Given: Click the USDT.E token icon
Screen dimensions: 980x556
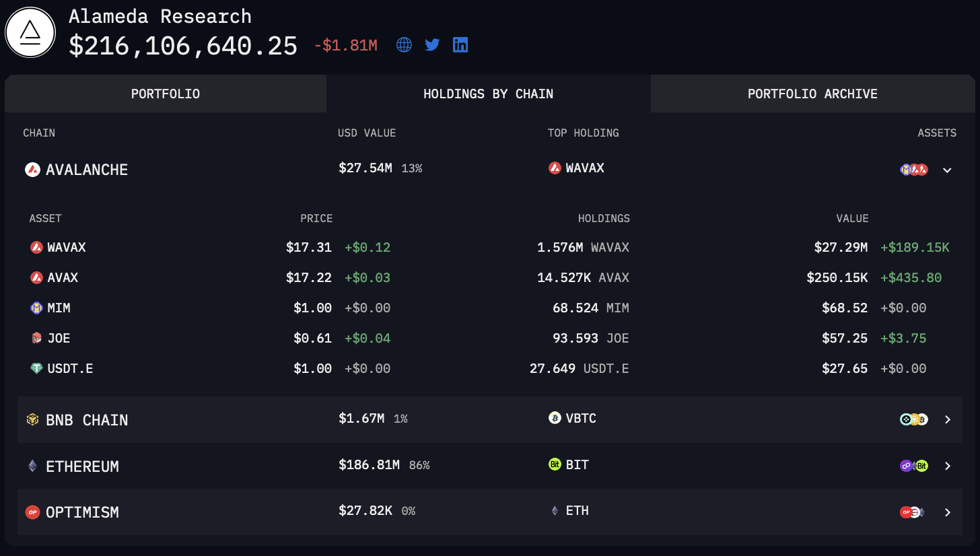Looking at the screenshot, I should pyautogui.click(x=36, y=368).
